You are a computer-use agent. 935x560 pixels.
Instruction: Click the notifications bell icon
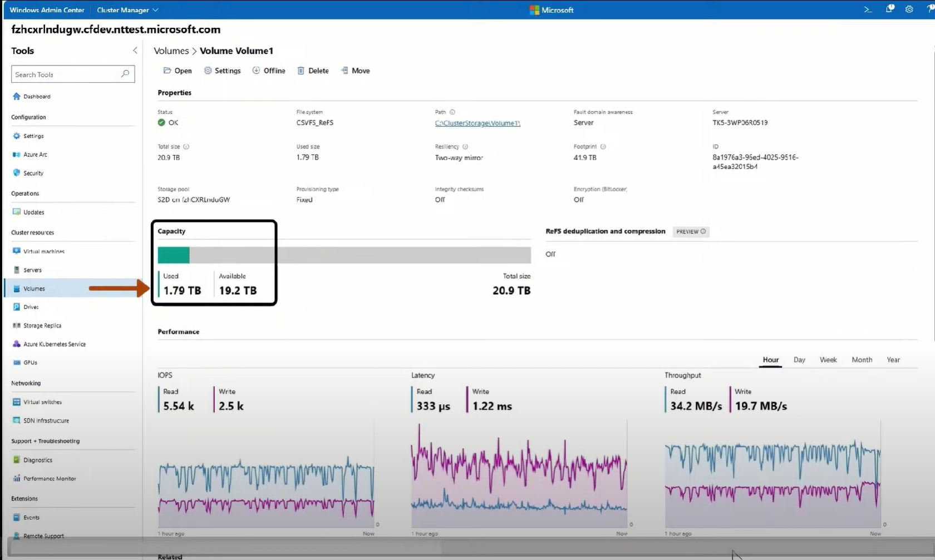[889, 9]
